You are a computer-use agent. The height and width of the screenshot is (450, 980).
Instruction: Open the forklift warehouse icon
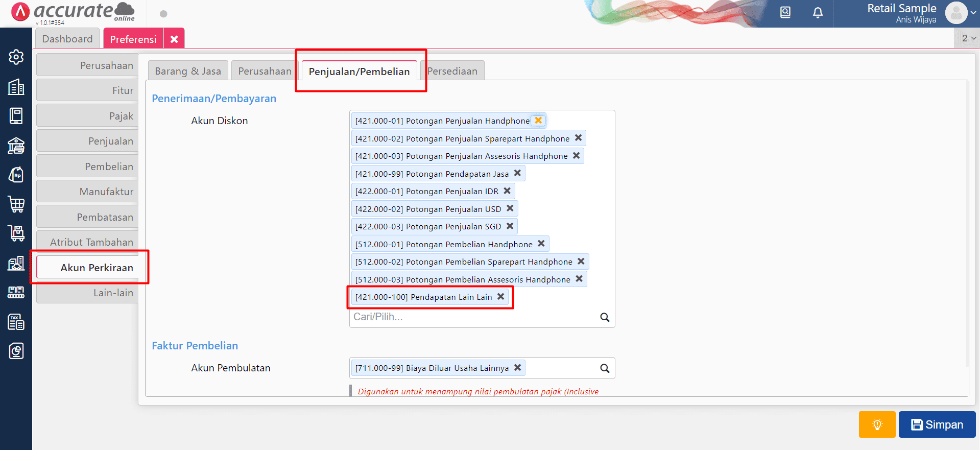pos(16,263)
